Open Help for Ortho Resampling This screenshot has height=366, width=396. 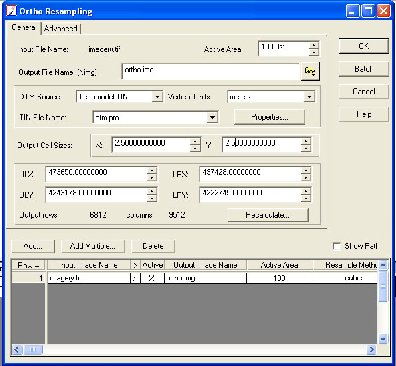tap(364, 114)
